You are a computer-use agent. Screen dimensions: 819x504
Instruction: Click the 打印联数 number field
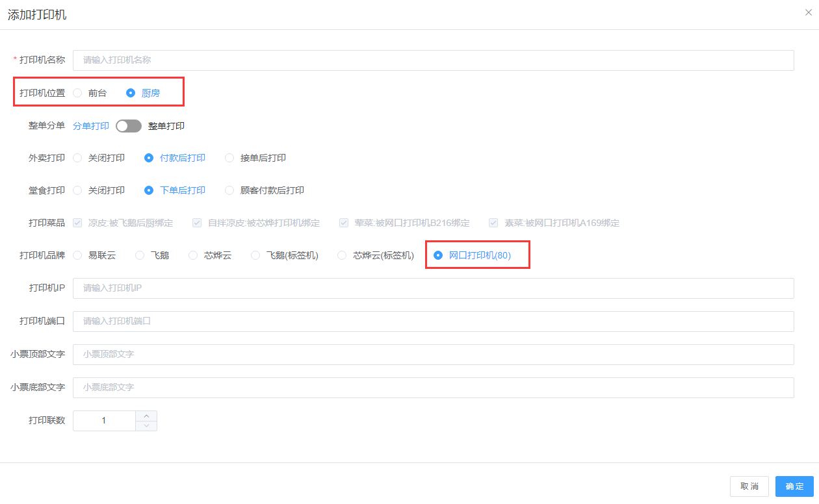click(104, 421)
